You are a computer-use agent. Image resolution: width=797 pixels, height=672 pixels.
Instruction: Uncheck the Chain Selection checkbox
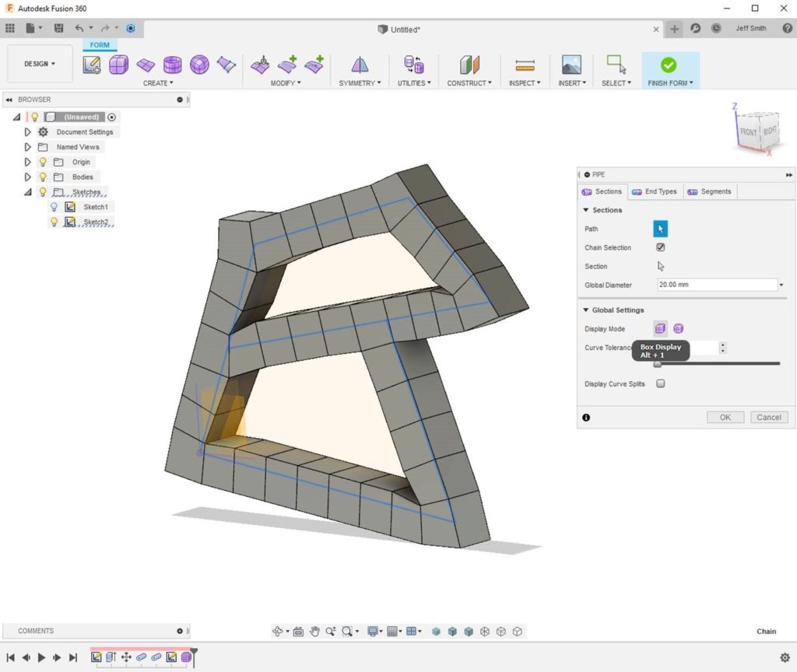[661, 247]
